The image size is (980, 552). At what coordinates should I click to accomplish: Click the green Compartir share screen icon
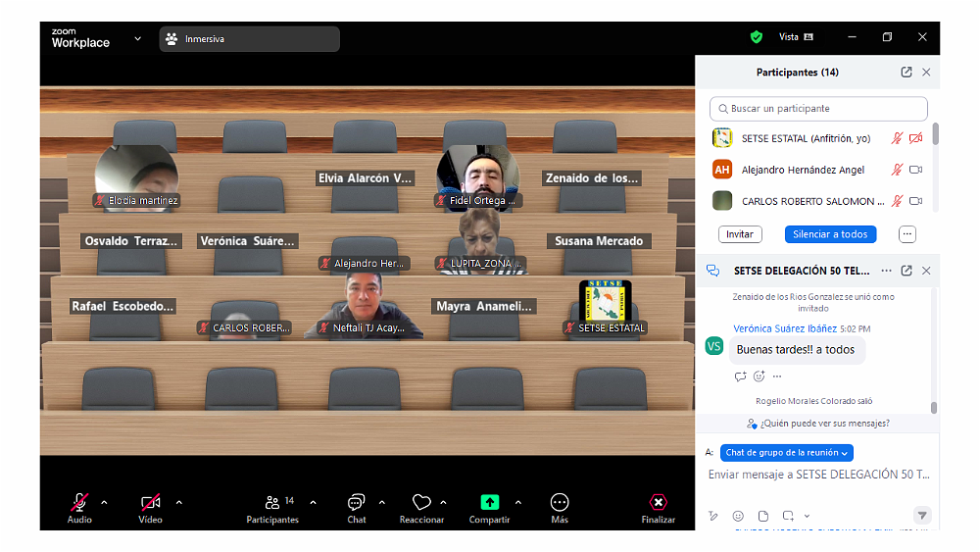(489, 502)
